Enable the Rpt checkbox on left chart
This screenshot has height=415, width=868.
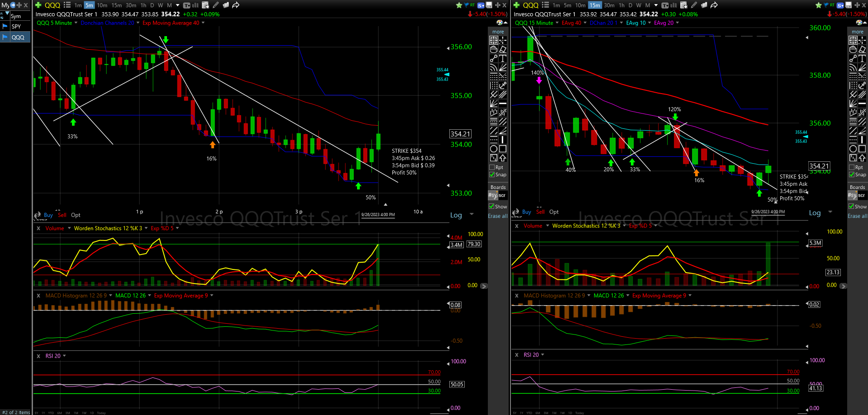tap(492, 167)
